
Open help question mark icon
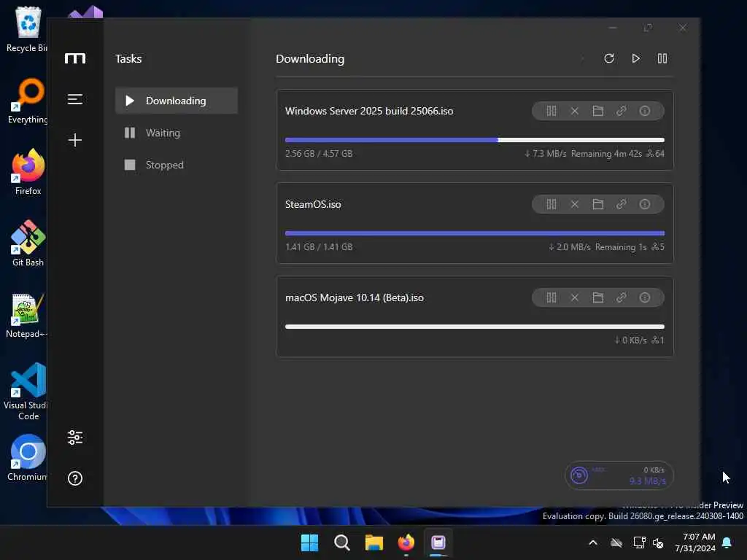coord(75,478)
